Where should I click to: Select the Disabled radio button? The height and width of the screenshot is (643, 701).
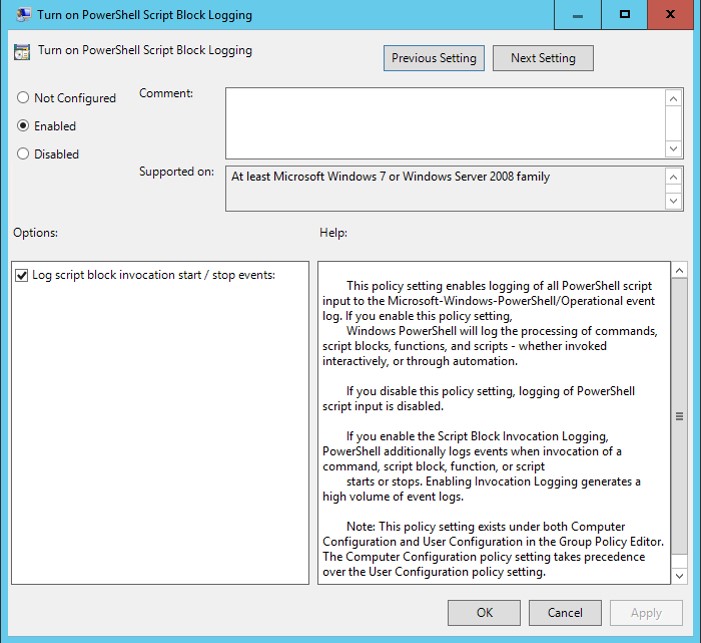point(23,154)
